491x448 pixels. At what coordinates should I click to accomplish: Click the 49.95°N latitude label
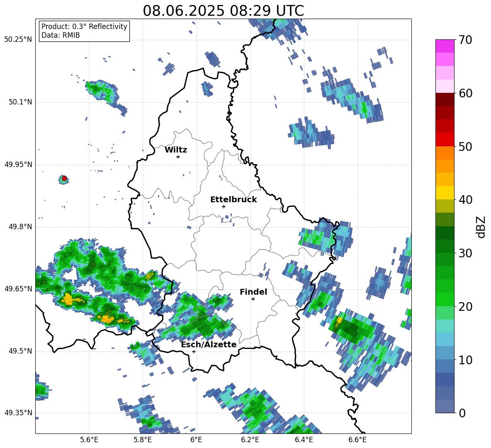[18, 165]
